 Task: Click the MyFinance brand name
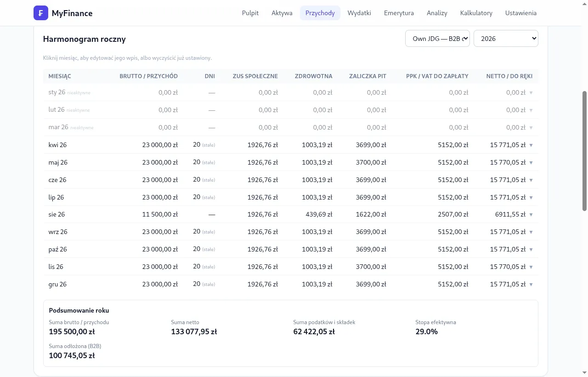tap(72, 13)
